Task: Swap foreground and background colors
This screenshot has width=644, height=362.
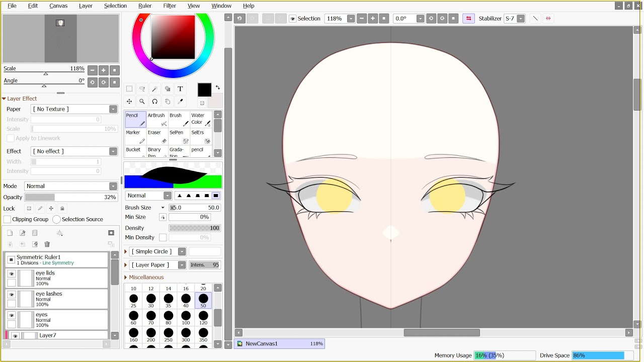Action: pyautogui.click(x=218, y=87)
